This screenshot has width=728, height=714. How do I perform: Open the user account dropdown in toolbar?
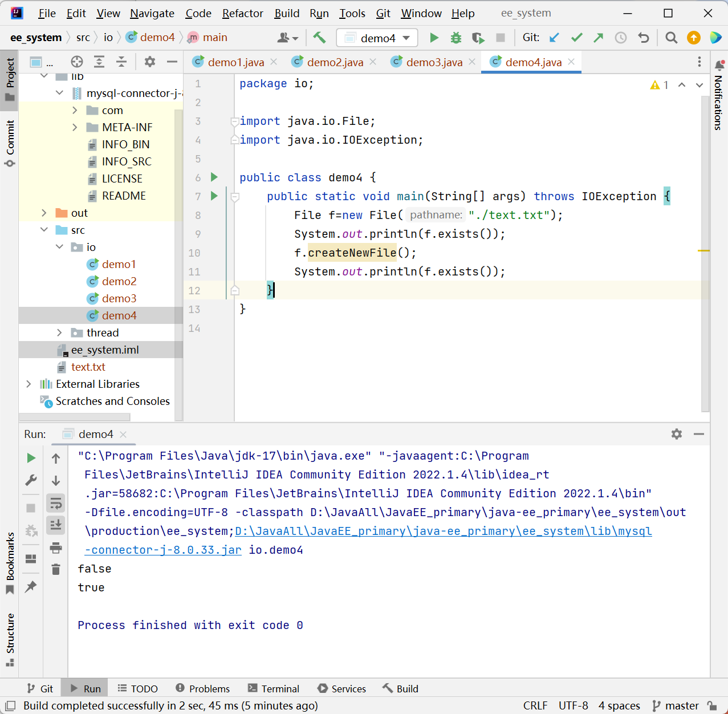pos(288,38)
